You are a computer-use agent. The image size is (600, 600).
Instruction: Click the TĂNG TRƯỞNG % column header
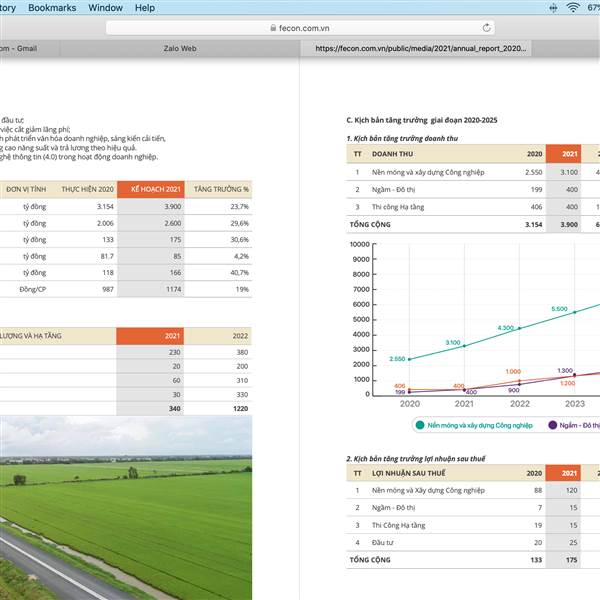pyautogui.click(x=221, y=189)
